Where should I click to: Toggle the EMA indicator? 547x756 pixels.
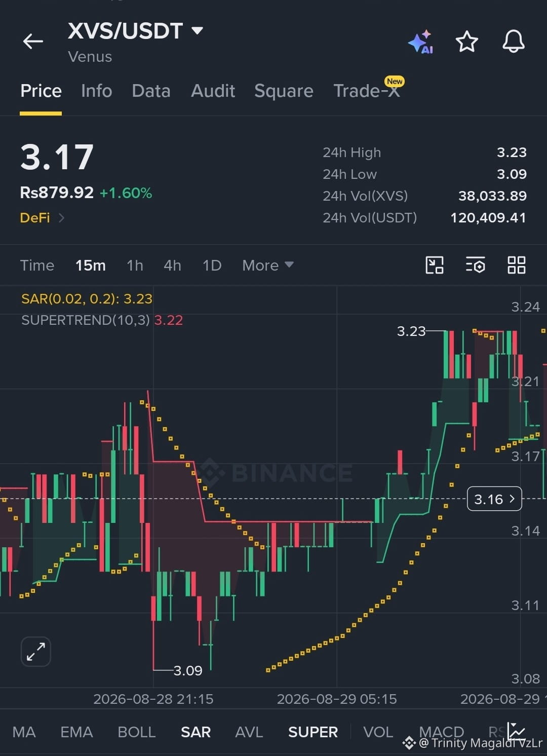tap(76, 732)
